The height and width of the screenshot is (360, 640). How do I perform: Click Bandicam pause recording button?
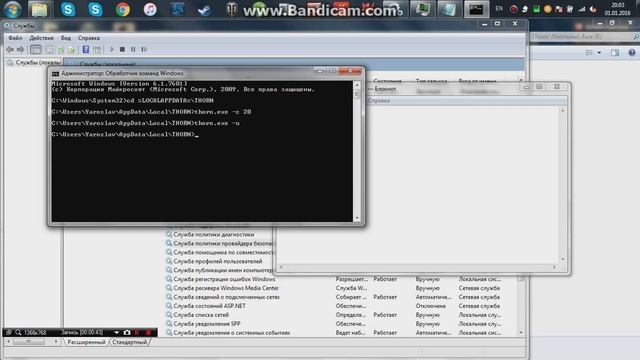[138, 333]
